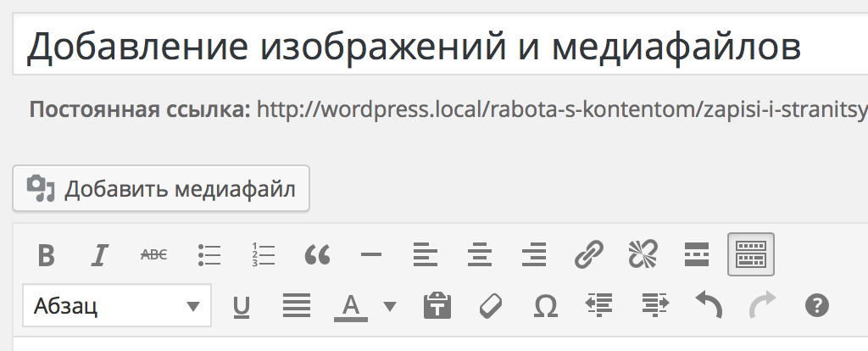
Task: Insert a numbered list
Action: coord(263,254)
